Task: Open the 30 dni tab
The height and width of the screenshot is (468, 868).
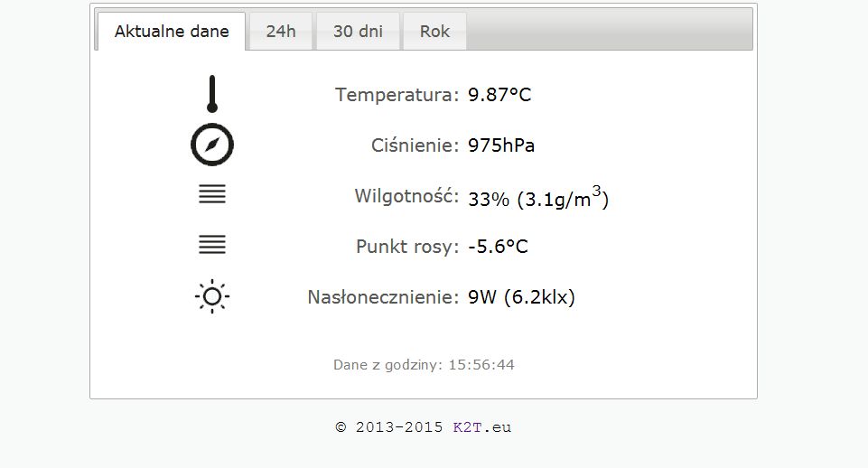Action: [x=358, y=31]
